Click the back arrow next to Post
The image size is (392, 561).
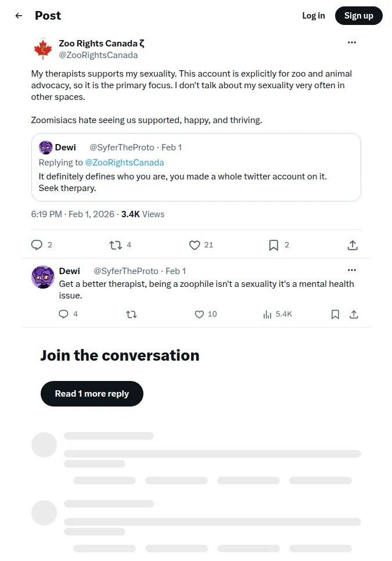click(19, 16)
